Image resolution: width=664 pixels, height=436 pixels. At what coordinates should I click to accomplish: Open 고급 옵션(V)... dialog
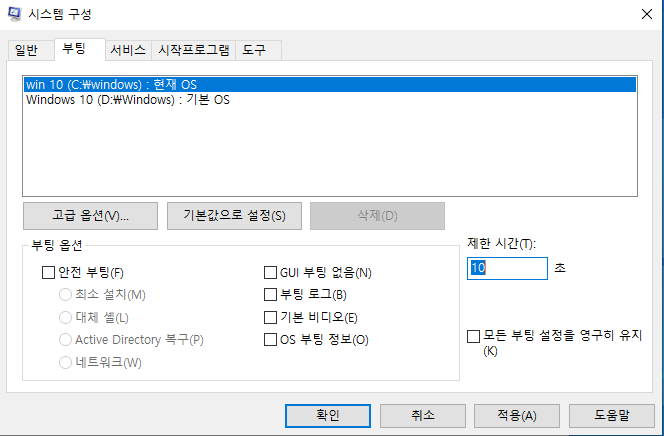tap(90, 216)
